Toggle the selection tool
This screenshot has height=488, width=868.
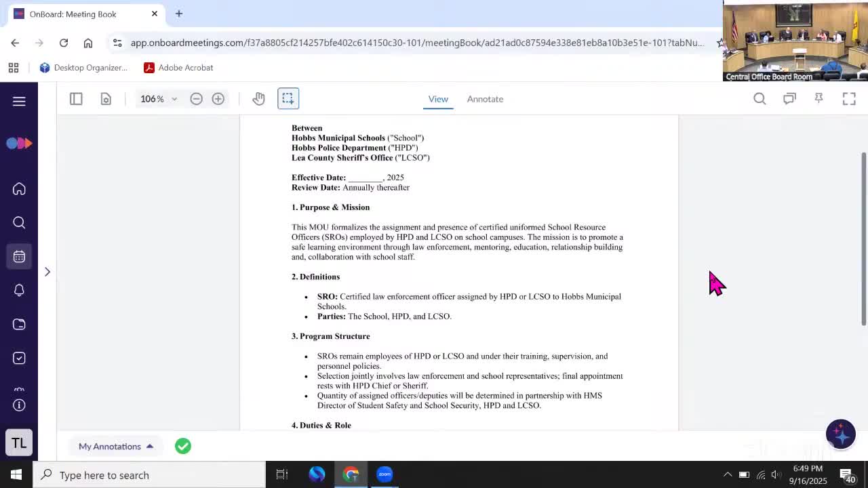click(x=288, y=99)
